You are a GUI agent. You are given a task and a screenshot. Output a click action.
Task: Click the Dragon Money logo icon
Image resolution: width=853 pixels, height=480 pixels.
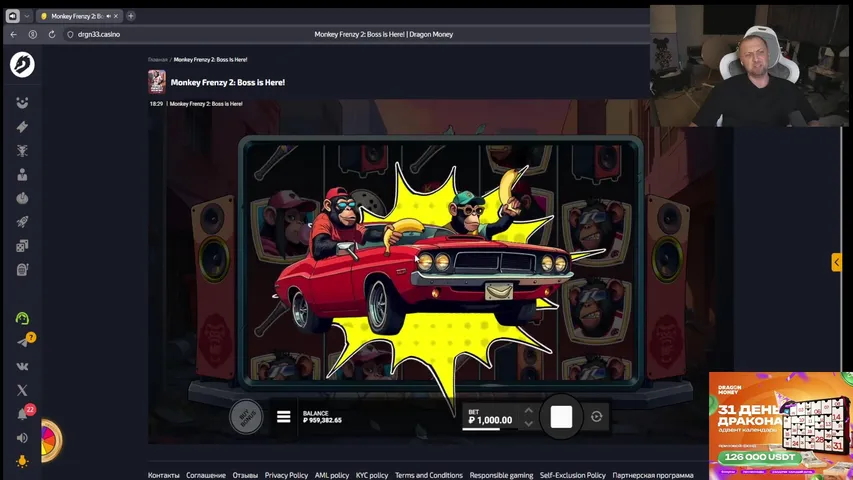[22, 65]
